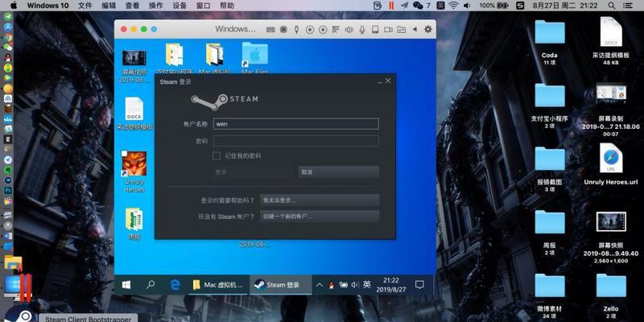
Task: Collapse VM toolbar with left triangle arrow
Action: (415, 29)
